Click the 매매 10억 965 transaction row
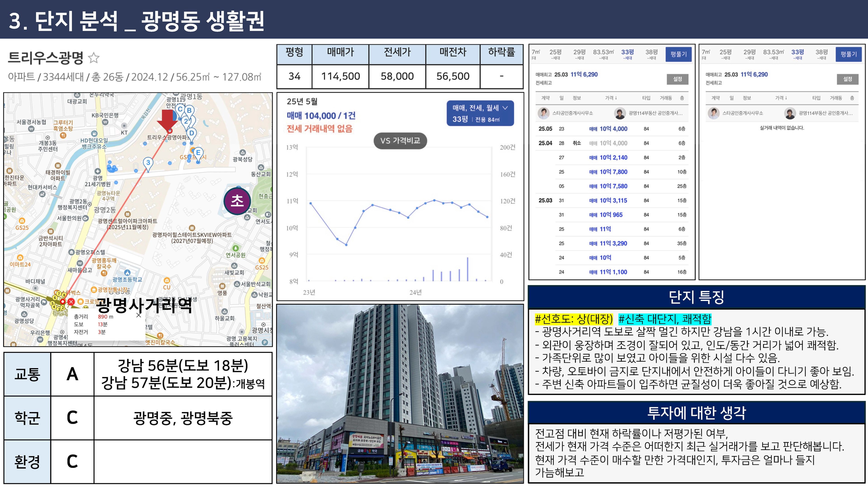Image resolution: width=868 pixels, height=488 pixels. coord(612,215)
